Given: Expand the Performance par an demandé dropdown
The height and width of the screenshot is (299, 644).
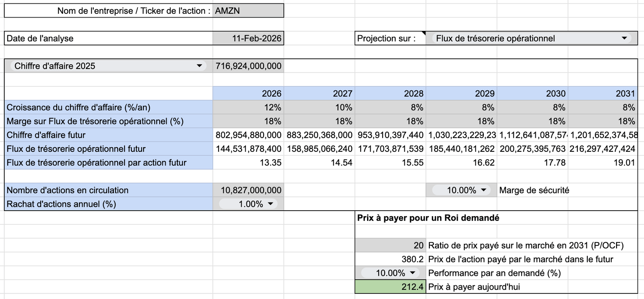Looking at the screenshot, I should pos(413,273).
